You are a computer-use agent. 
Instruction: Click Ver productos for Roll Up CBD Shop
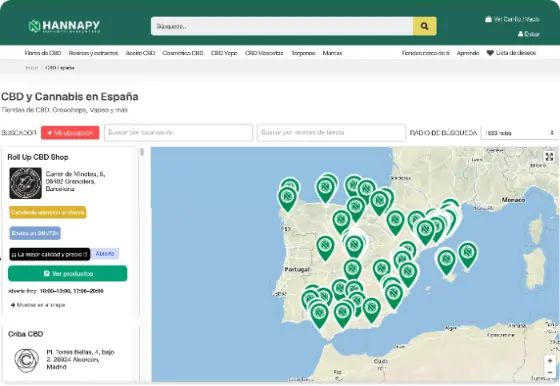[x=68, y=274]
